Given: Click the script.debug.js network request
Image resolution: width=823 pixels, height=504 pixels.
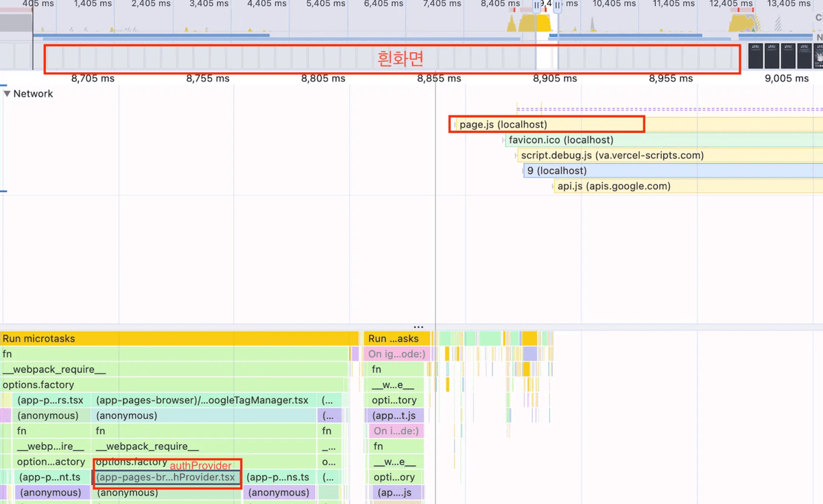Looking at the screenshot, I should (612, 156).
